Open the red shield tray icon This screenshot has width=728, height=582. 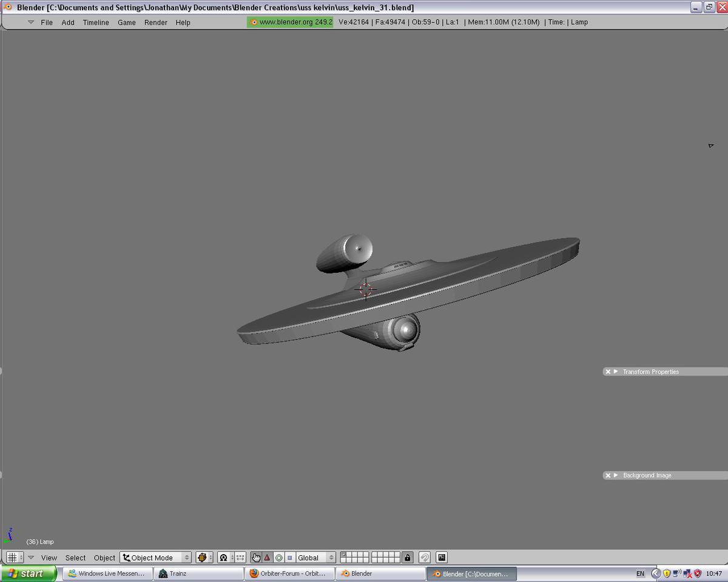click(698, 574)
